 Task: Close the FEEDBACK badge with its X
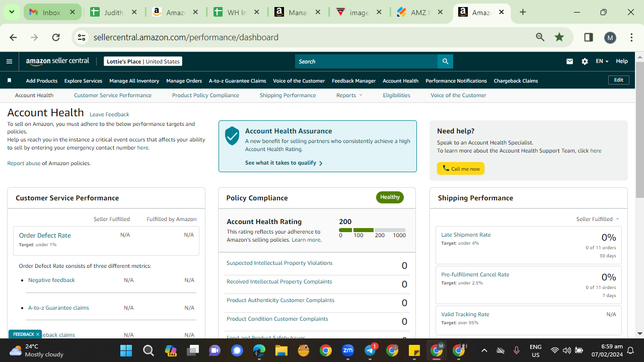pos(37,334)
